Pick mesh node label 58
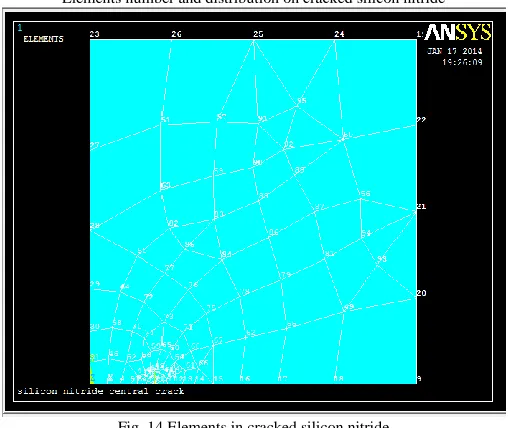This screenshot has height=428, width=508. click(117, 322)
